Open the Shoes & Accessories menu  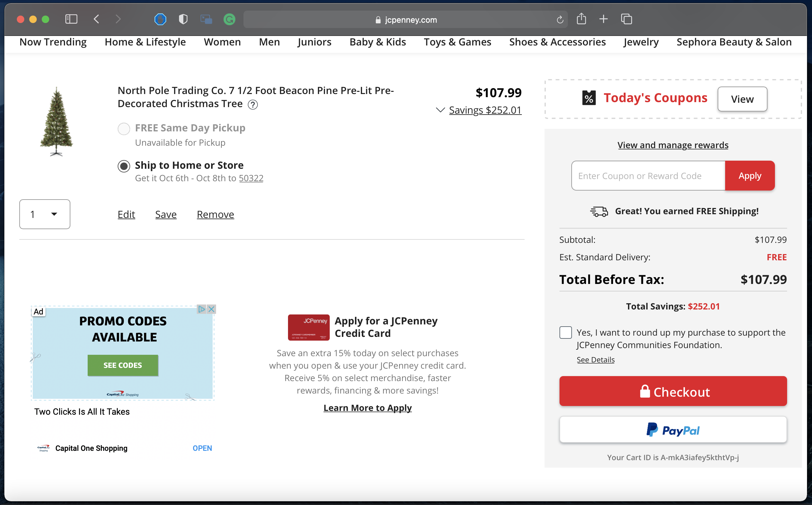click(x=558, y=42)
